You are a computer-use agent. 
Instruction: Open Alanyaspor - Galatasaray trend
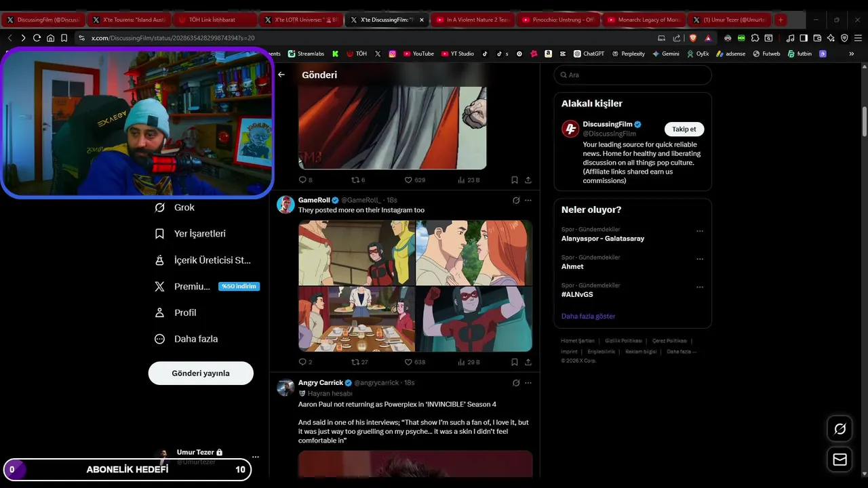tap(603, 239)
